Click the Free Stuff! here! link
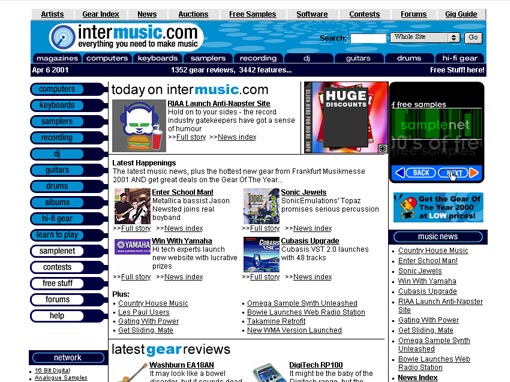 pos(457,70)
